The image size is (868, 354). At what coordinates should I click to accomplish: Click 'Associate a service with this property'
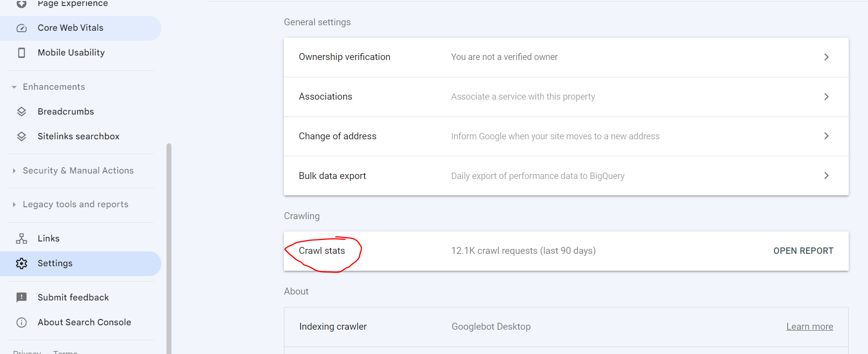(x=523, y=97)
